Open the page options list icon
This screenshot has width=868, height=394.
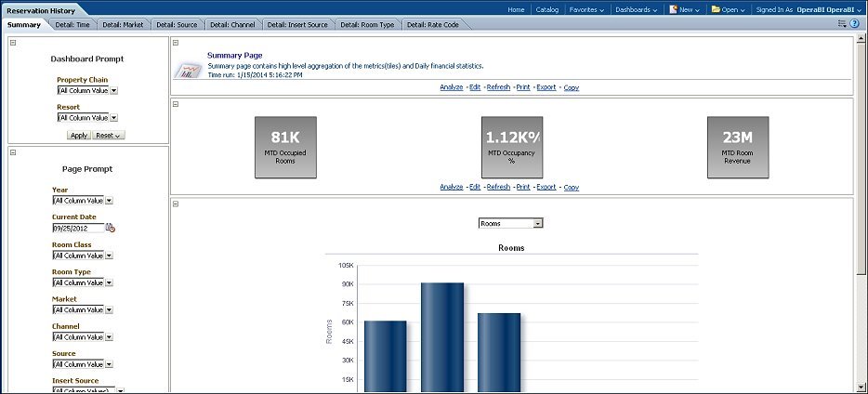pos(842,23)
